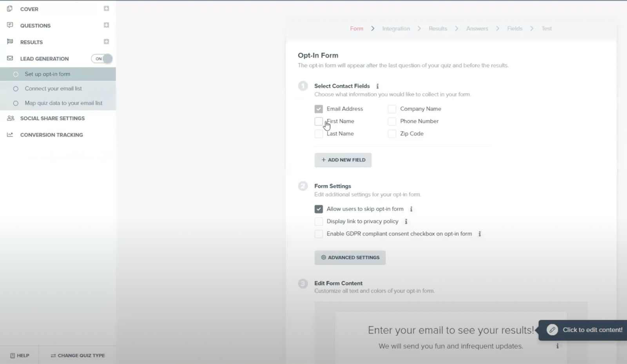Check the Zip Code checkbox
Viewport: 627px width, 364px height.
[x=392, y=134]
